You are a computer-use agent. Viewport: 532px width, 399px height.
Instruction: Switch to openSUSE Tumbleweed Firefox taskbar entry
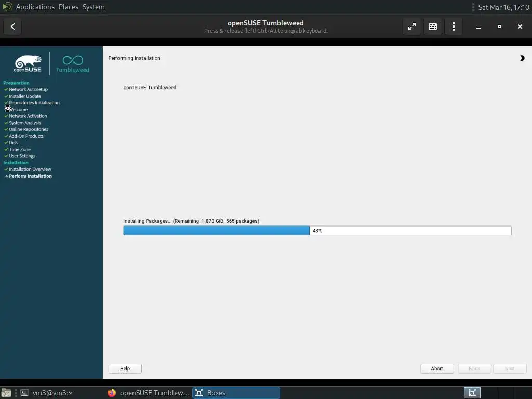click(x=148, y=393)
